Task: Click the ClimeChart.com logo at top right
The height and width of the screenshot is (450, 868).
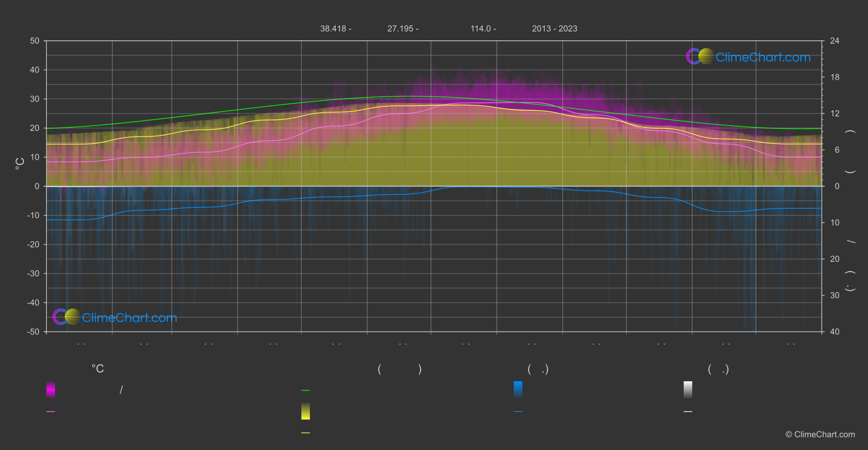Action: click(x=748, y=57)
